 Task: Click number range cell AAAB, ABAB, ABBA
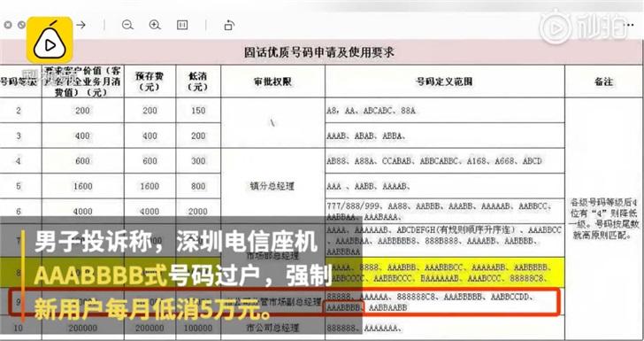[x=445, y=136]
